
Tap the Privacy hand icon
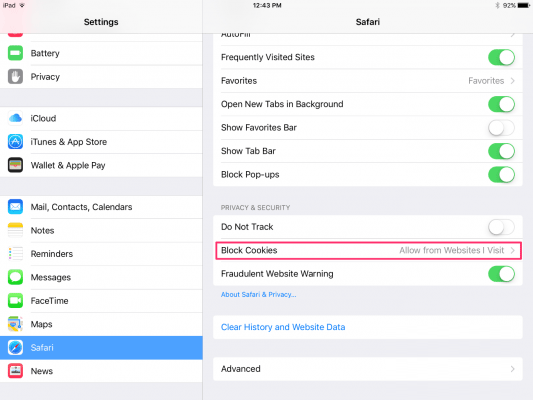click(15, 77)
